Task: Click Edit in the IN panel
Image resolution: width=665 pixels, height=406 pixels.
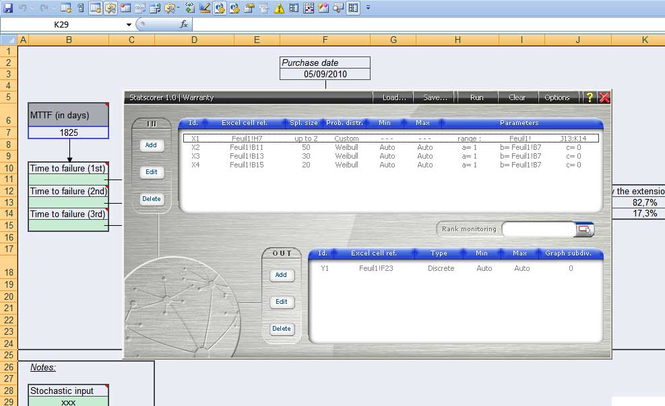Action: click(151, 172)
